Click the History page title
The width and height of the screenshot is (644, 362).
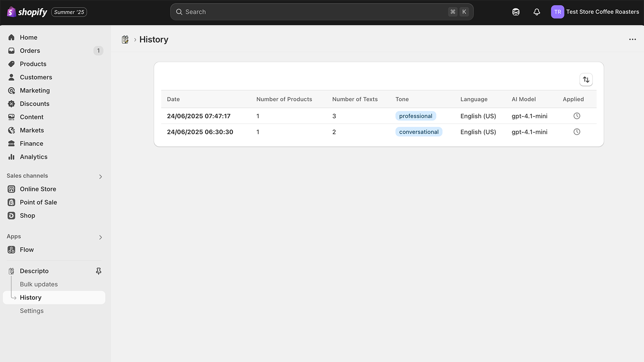click(154, 39)
